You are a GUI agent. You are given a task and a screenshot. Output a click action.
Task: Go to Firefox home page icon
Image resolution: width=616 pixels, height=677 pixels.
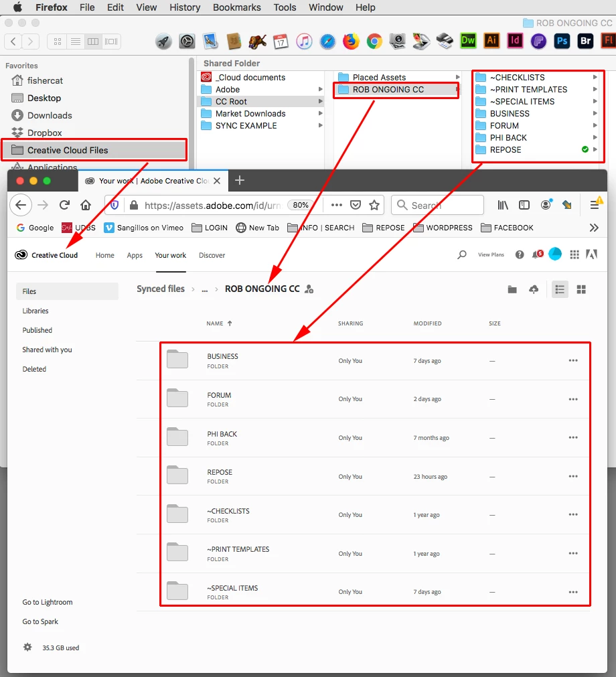tap(86, 205)
